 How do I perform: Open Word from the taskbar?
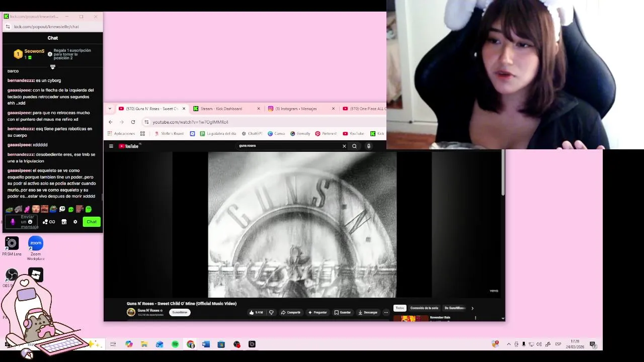point(206,344)
